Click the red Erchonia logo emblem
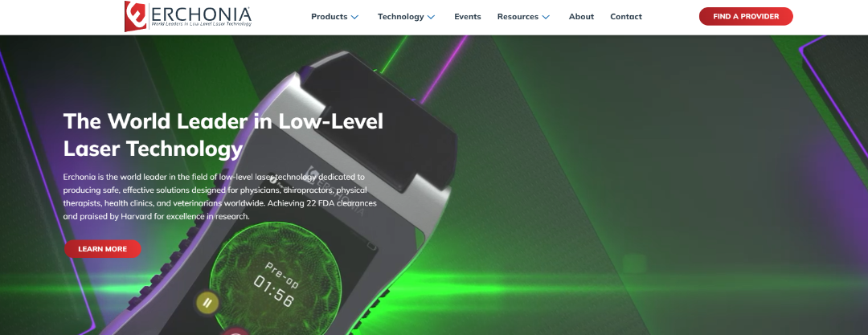The width and height of the screenshot is (868, 335). click(135, 16)
